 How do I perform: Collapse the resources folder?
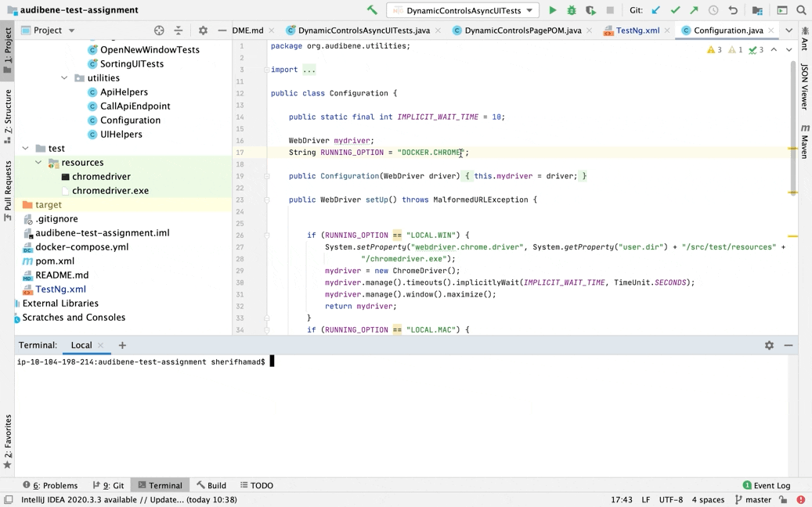pyautogui.click(x=38, y=163)
